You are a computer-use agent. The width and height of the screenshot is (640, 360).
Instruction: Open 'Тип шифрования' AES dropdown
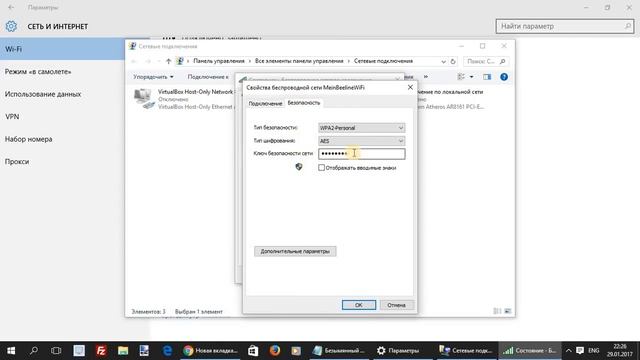coord(362,141)
